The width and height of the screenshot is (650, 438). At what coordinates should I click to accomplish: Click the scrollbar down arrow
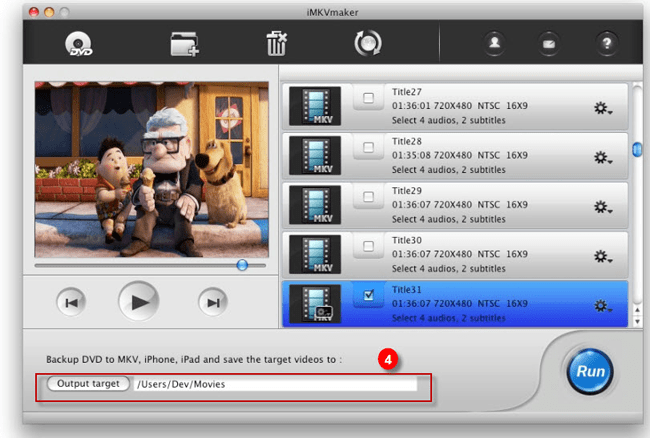tap(637, 321)
